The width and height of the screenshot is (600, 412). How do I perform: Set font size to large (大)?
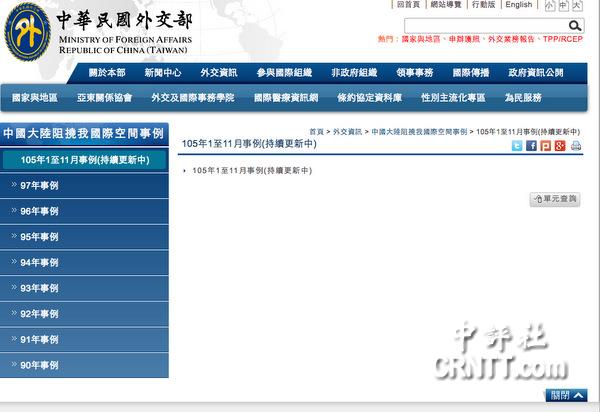pos(577,5)
